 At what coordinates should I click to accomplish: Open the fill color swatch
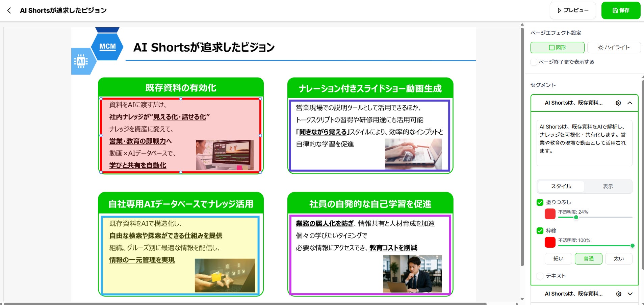coord(550,214)
